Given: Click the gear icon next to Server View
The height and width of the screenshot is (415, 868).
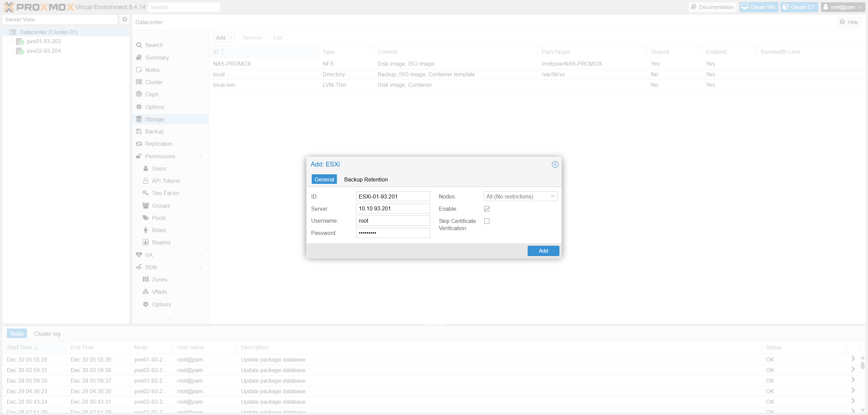Looking at the screenshot, I should tap(125, 19).
